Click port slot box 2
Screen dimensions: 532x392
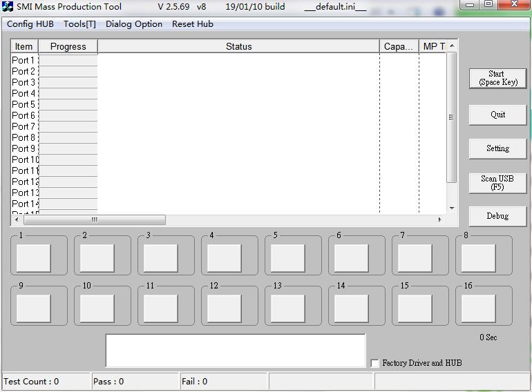point(97,258)
